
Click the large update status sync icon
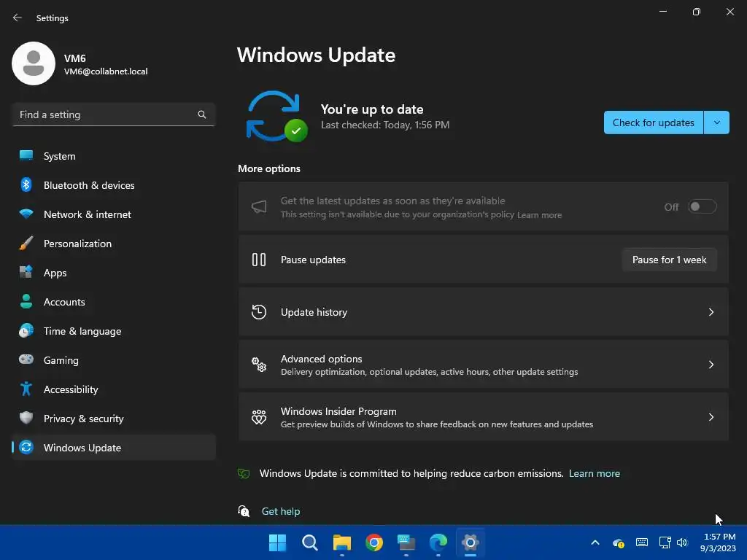pyautogui.click(x=276, y=117)
